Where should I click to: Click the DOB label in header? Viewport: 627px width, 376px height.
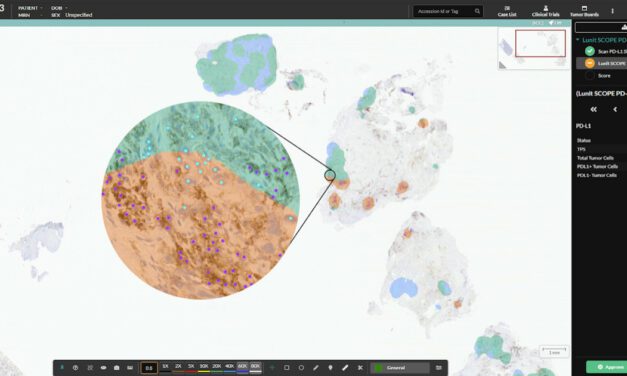coord(56,8)
